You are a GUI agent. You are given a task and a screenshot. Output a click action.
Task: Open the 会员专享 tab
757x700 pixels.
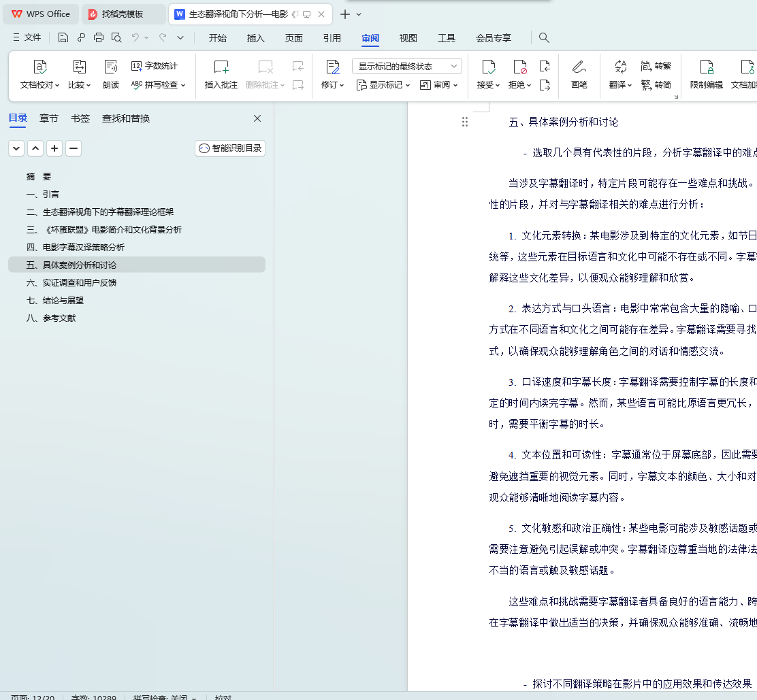pos(494,38)
